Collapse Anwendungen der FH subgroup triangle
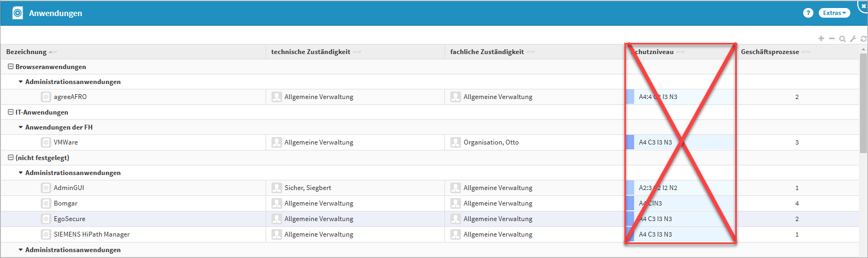 pos(20,127)
